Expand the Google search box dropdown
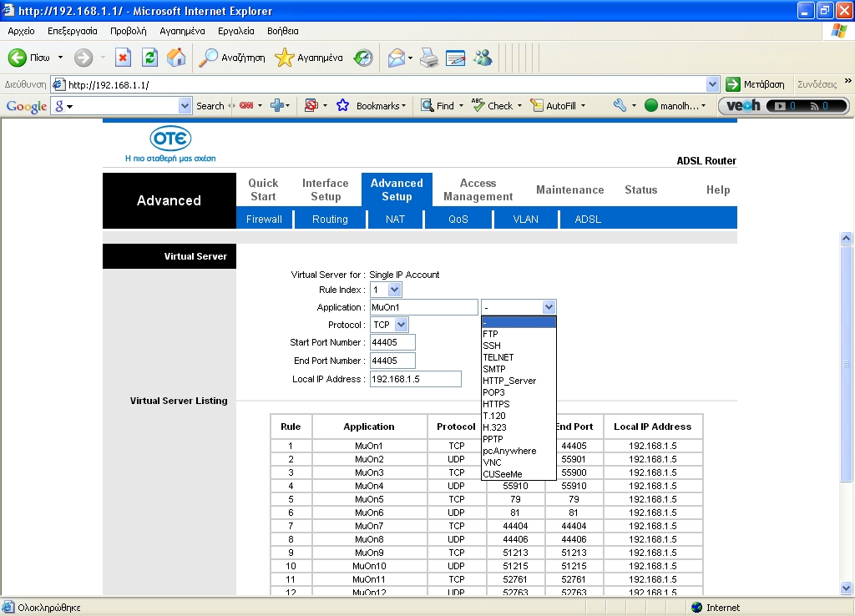The width and height of the screenshot is (855, 616). pos(185,106)
